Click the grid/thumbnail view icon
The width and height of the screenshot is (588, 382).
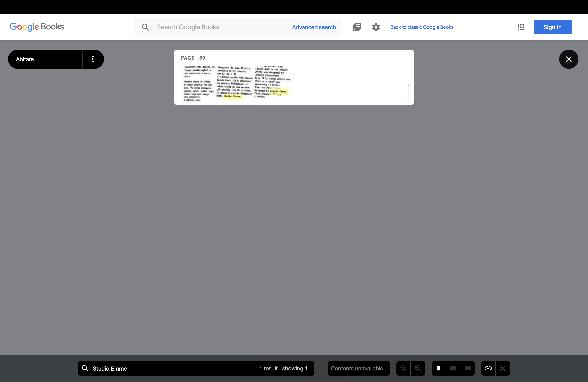pos(468,368)
